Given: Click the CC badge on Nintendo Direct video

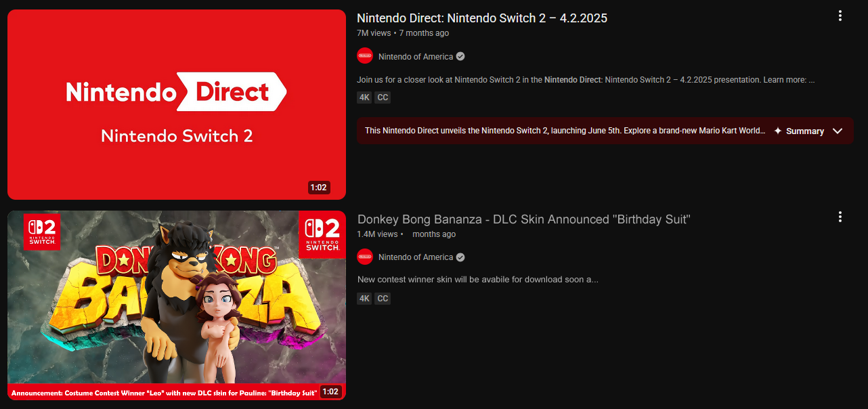Looking at the screenshot, I should (x=383, y=98).
